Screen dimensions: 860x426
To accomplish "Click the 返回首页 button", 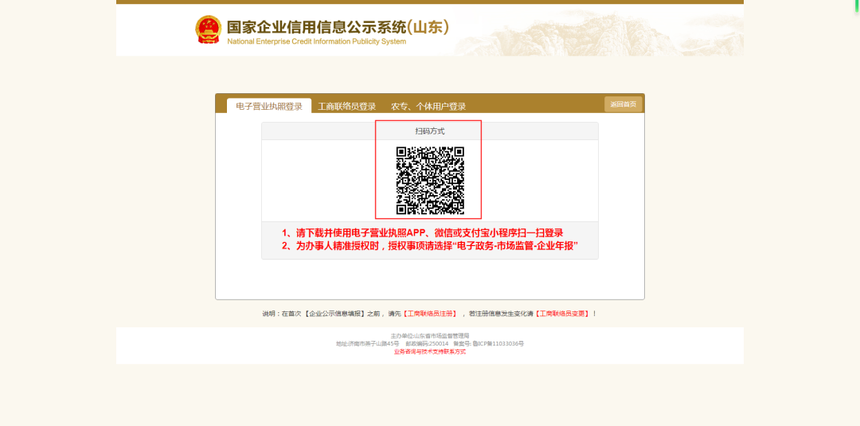I will pos(623,104).
